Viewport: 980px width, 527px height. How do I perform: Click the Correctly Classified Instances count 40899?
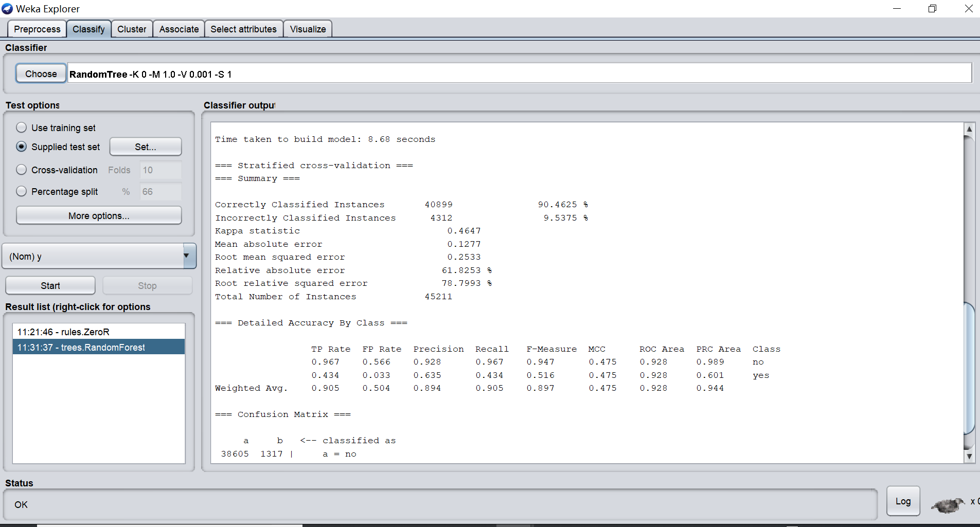tap(439, 205)
